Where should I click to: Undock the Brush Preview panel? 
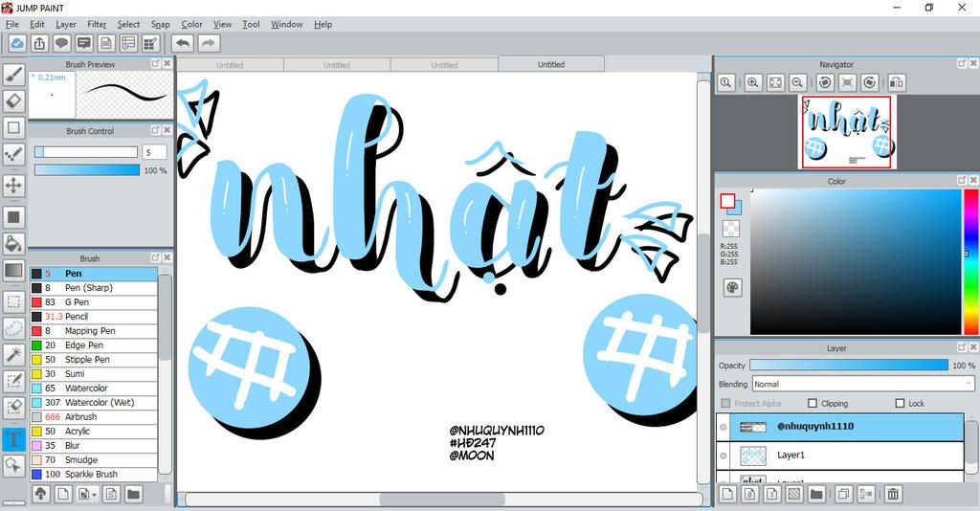[x=156, y=64]
